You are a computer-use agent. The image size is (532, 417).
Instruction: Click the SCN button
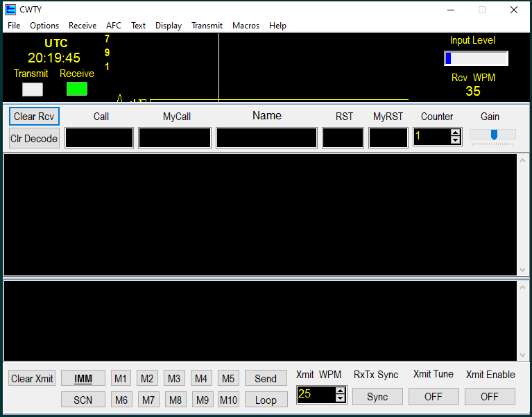pyautogui.click(x=83, y=400)
